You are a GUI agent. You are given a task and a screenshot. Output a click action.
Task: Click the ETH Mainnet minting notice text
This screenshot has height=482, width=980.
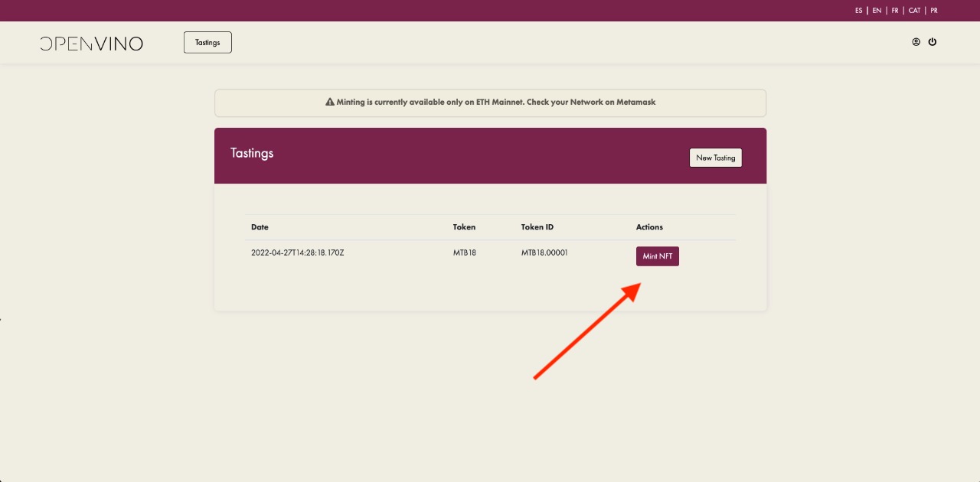pyautogui.click(x=496, y=102)
